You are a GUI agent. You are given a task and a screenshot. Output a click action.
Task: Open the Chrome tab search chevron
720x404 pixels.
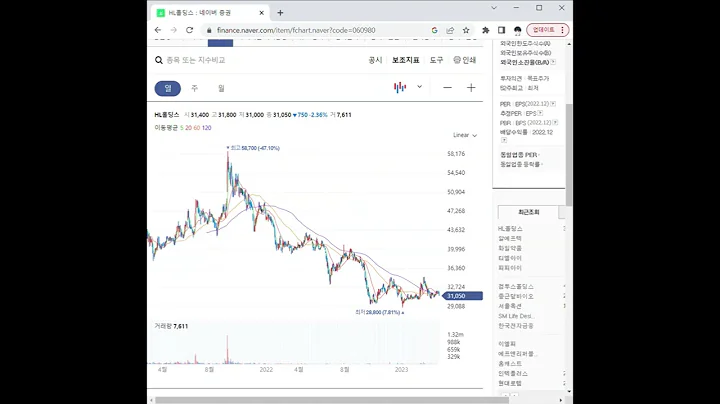[x=494, y=8]
